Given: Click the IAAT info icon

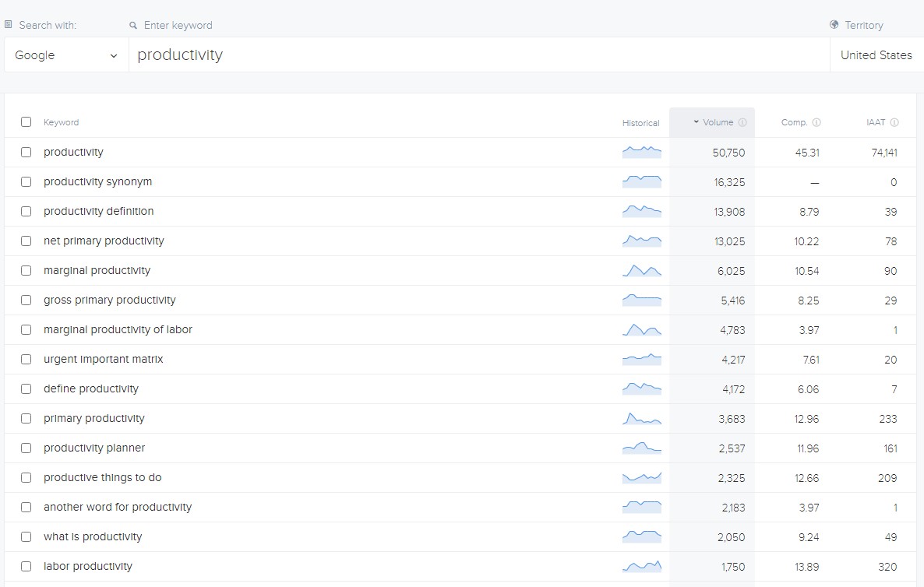Looking at the screenshot, I should click(x=894, y=122).
